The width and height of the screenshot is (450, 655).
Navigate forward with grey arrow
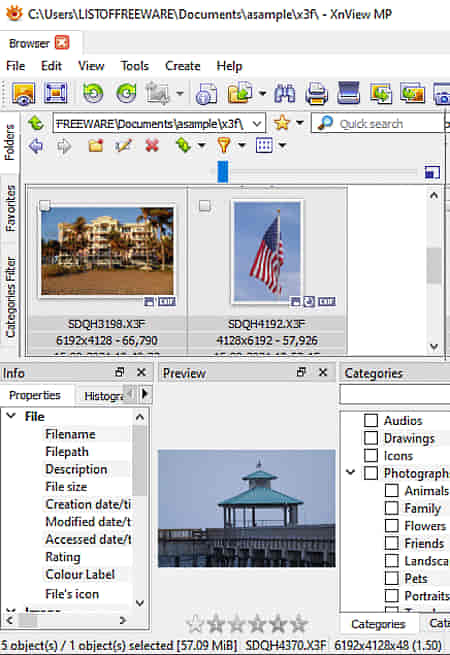click(64, 146)
